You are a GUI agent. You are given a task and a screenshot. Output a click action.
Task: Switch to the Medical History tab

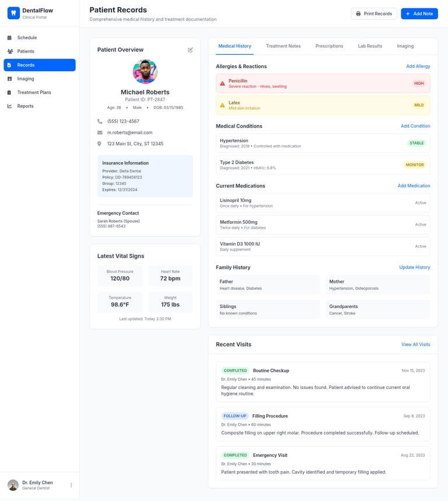tap(235, 46)
